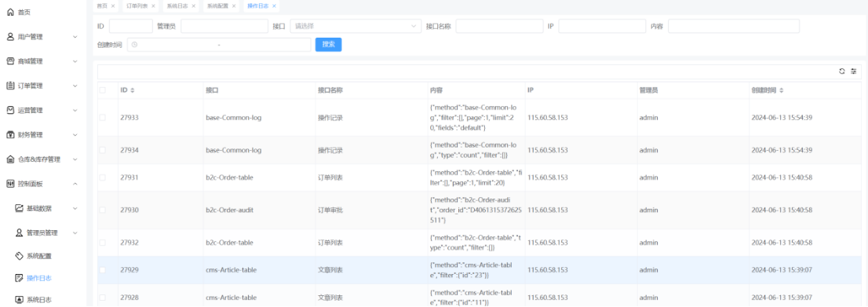Click the blue 搜索 button

click(328, 44)
